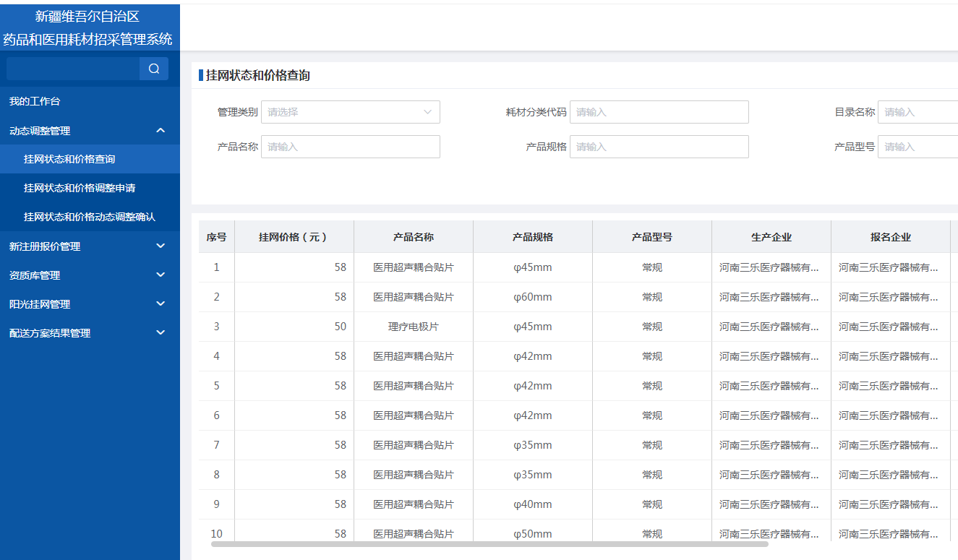
Task: Click the 产品型号 filter input field
Action: [918, 147]
